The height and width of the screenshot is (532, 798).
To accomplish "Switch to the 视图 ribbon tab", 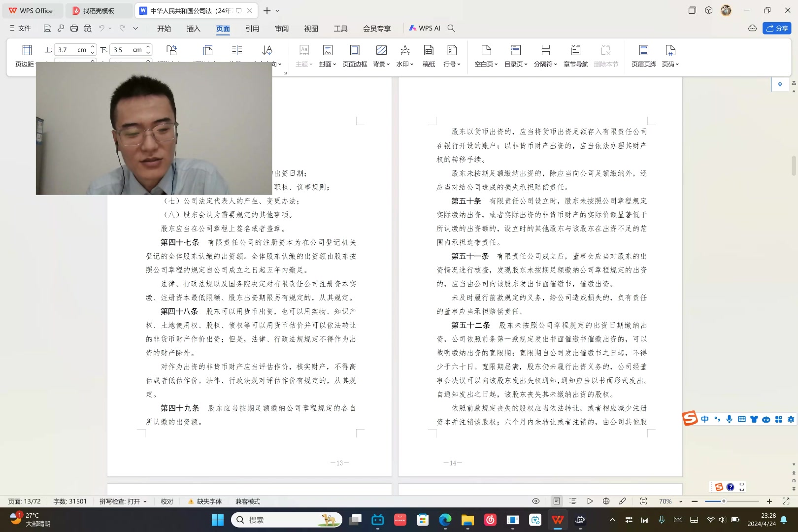I will [311, 29].
